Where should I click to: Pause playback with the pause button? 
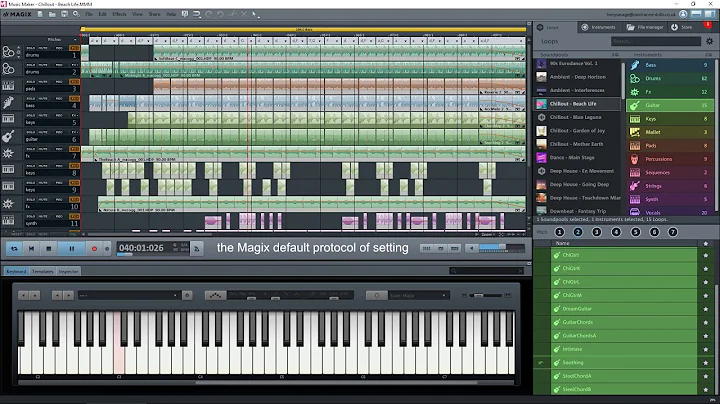pyautogui.click(x=72, y=248)
